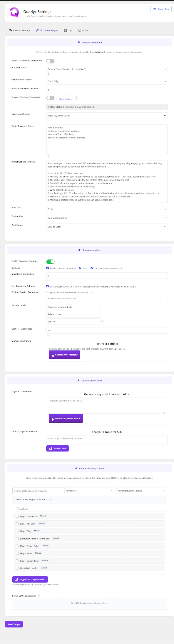This screenshot has width=174, height=644.
Task: Uncheck Posts section checkbox
Action: pos(80,268)
